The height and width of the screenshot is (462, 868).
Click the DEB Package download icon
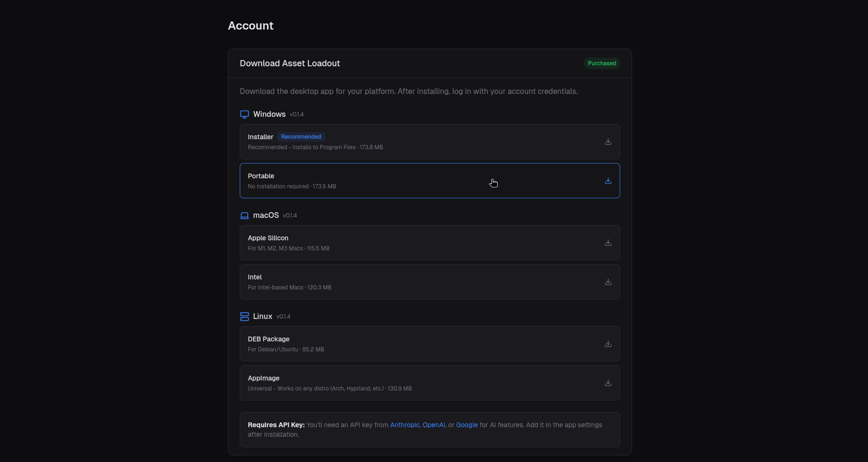click(608, 344)
